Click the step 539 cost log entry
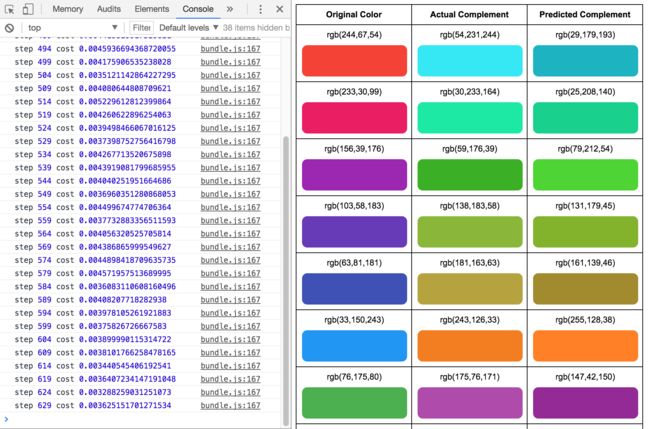 [95, 167]
